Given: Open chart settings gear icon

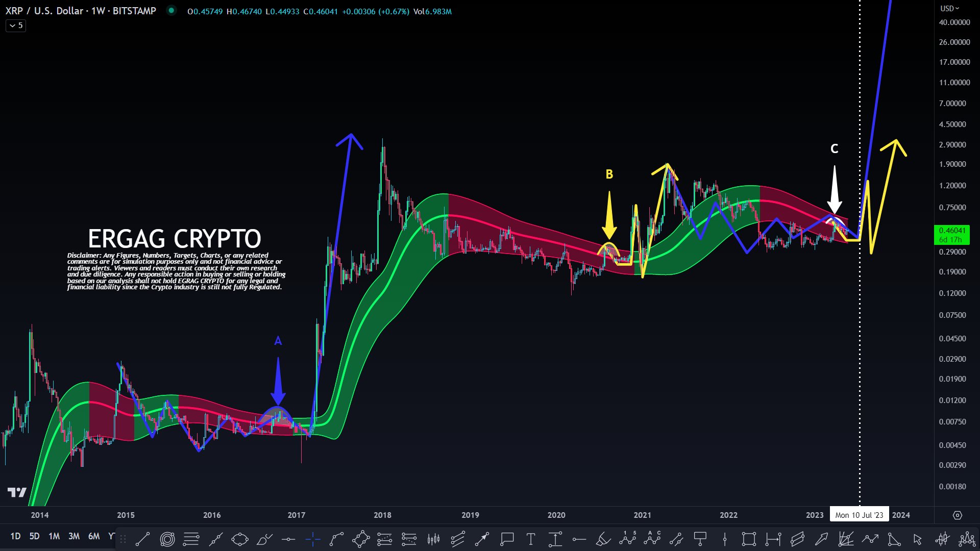Looking at the screenshot, I should click(958, 515).
